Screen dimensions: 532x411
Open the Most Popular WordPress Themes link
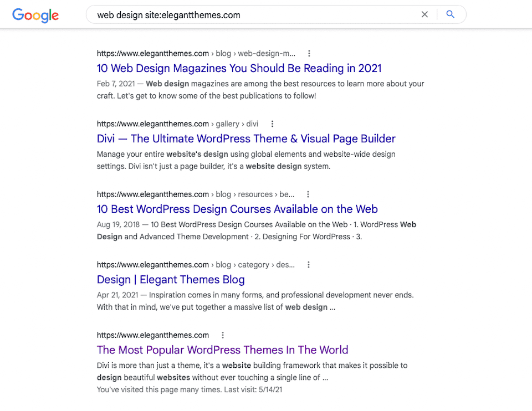(x=222, y=350)
